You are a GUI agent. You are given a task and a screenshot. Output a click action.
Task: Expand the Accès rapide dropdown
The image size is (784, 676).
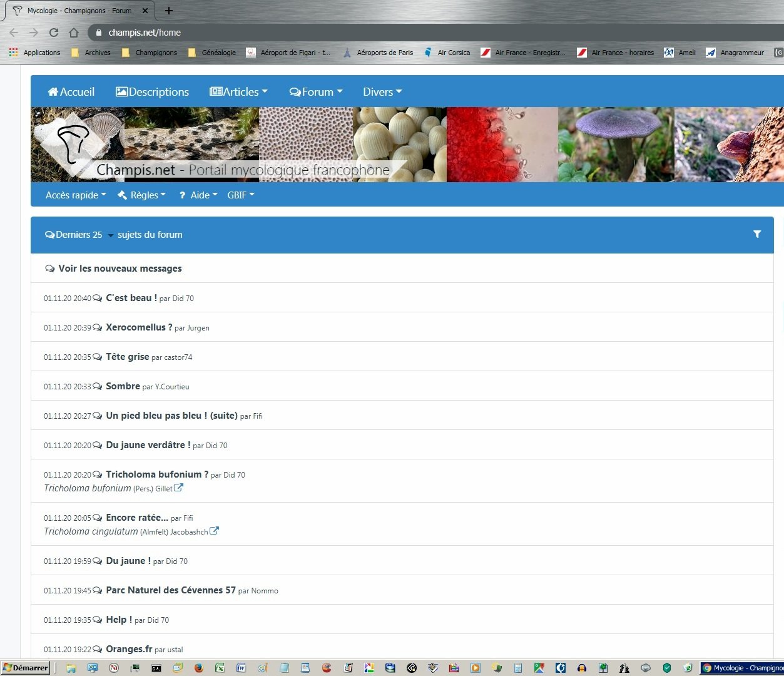pyautogui.click(x=76, y=195)
